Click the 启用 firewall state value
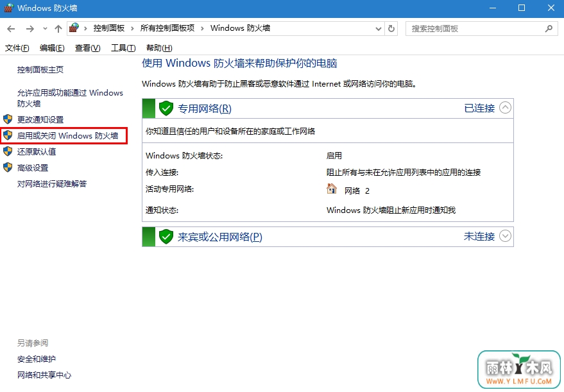Screen dimensions: 564x392 click(334, 156)
